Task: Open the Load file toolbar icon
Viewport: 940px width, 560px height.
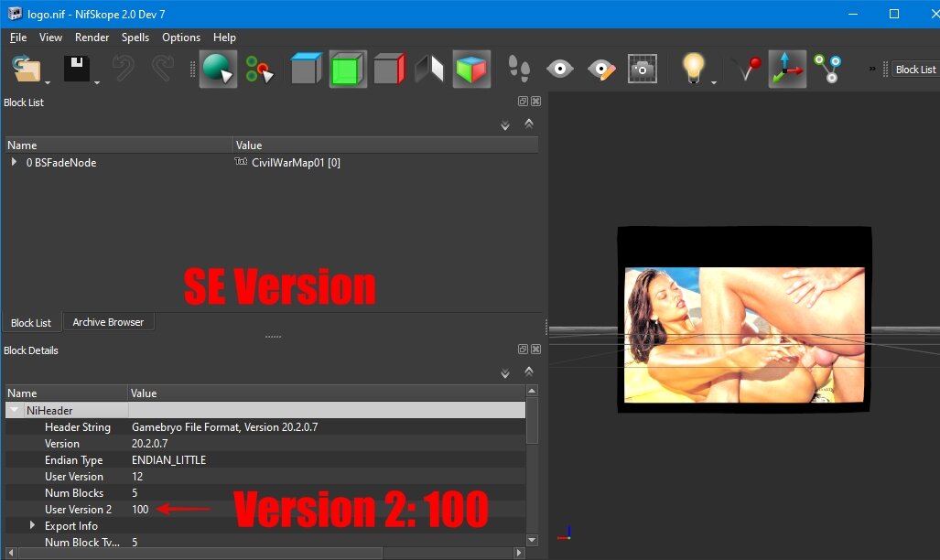Action: (x=27, y=69)
